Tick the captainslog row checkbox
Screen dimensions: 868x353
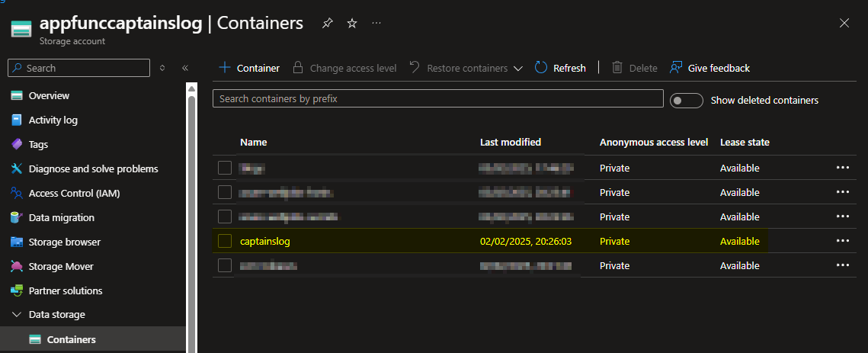pos(225,241)
